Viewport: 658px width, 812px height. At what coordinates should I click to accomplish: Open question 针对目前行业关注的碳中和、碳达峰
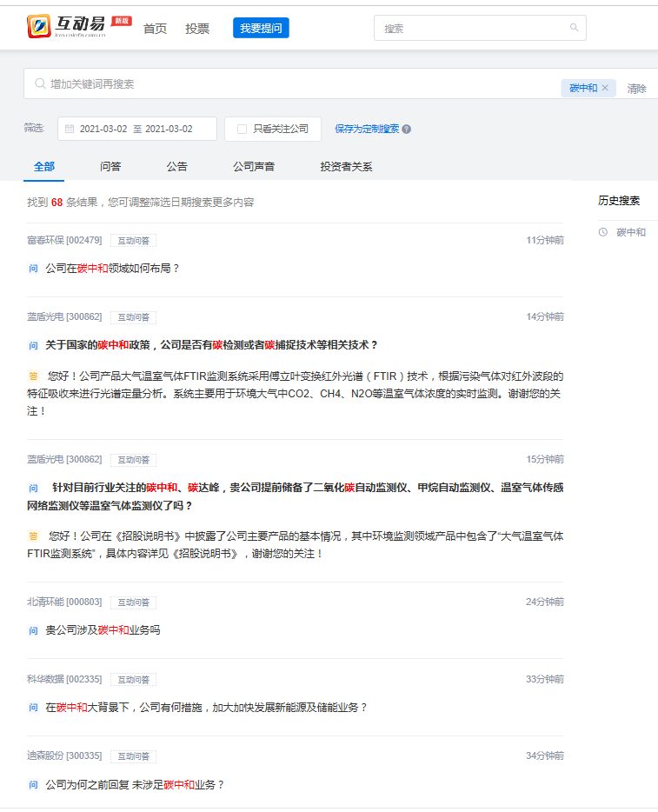point(295,496)
